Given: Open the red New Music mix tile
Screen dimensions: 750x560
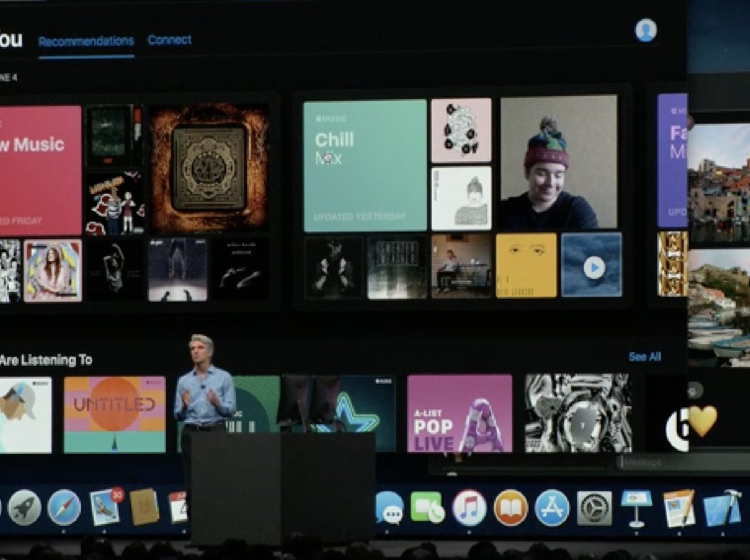Looking at the screenshot, I should click(41, 171).
